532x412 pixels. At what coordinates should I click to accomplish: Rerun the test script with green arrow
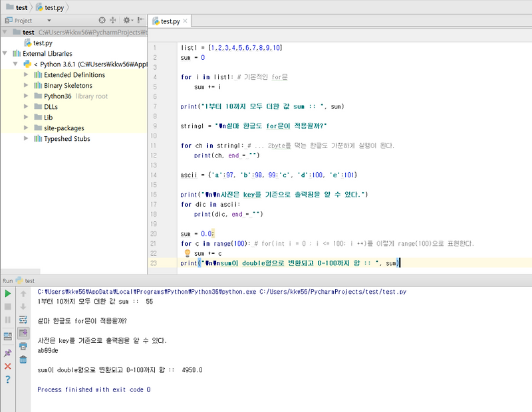point(8,294)
